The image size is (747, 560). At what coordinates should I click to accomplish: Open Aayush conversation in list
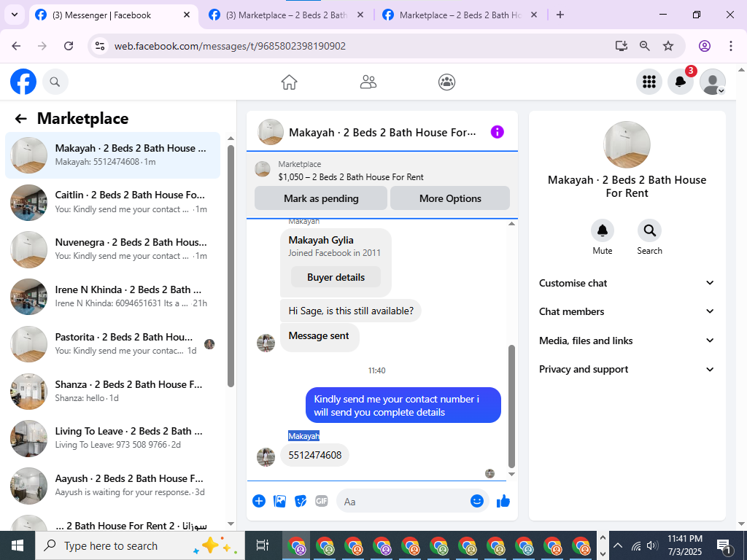point(113,485)
